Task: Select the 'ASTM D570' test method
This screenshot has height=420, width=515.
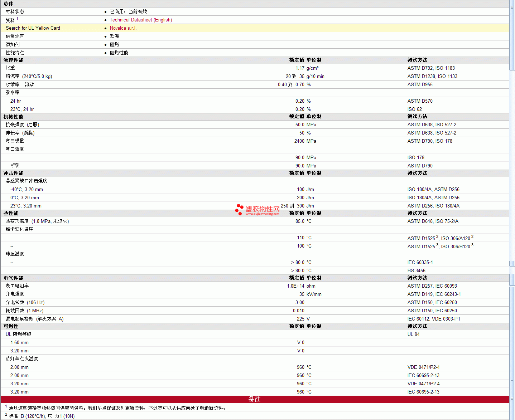Action: (420, 101)
